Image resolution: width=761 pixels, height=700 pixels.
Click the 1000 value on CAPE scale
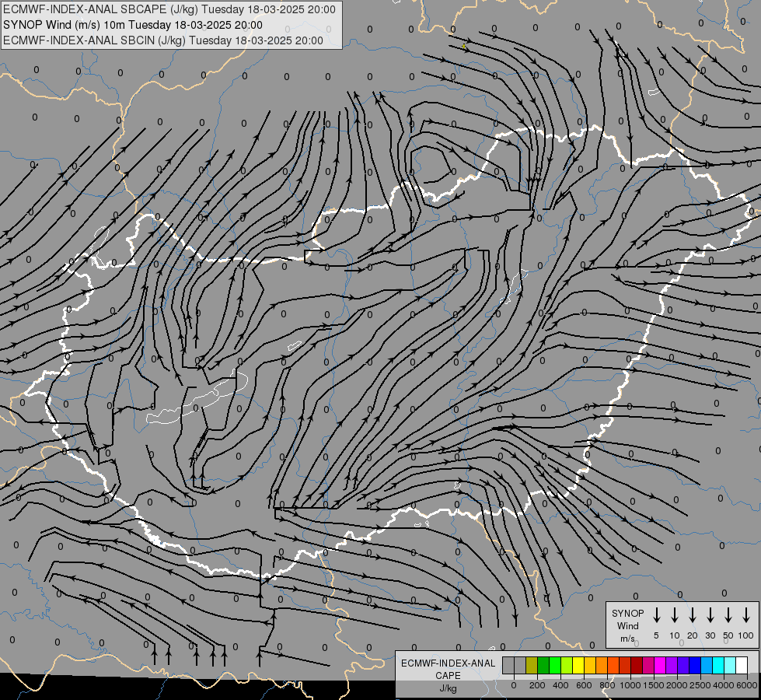click(630, 685)
